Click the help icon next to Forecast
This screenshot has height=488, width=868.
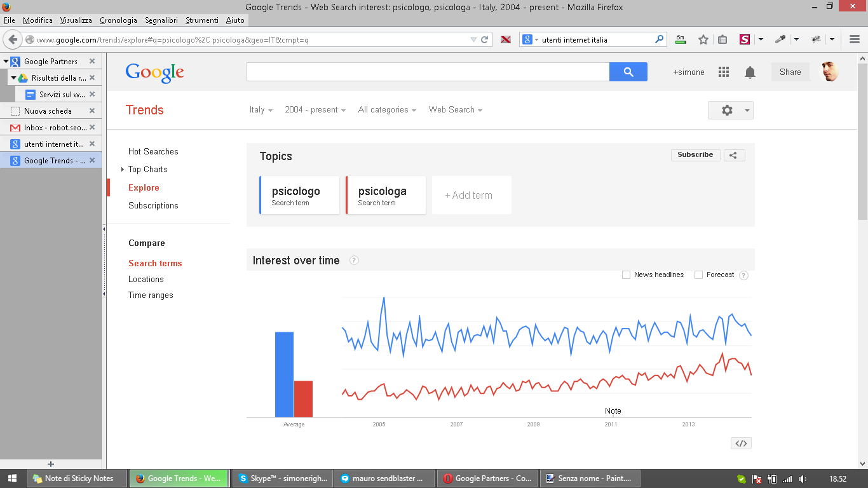[x=743, y=275]
